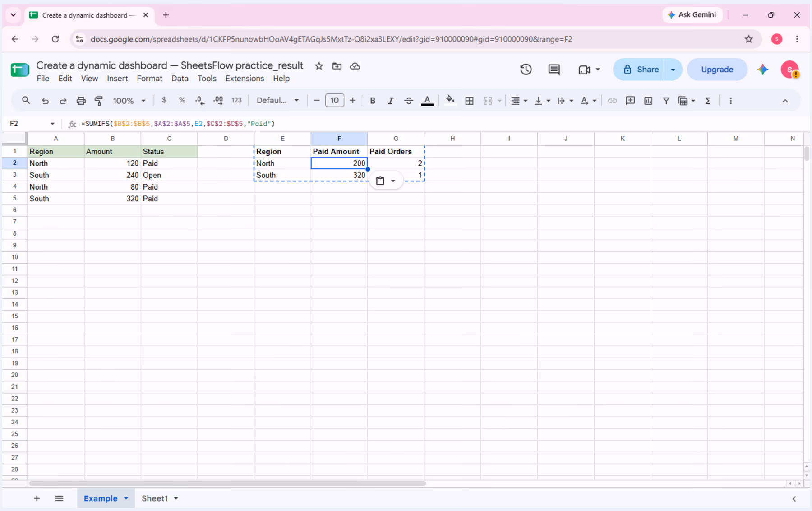The width and height of the screenshot is (812, 511).
Task: Add a new sheet with plus
Action: (x=37, y=498)
